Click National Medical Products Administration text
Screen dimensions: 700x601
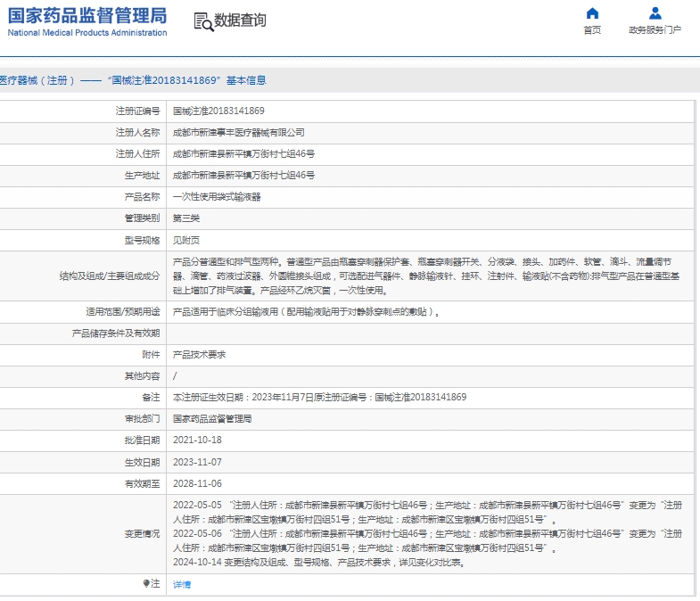pos(87,33)
